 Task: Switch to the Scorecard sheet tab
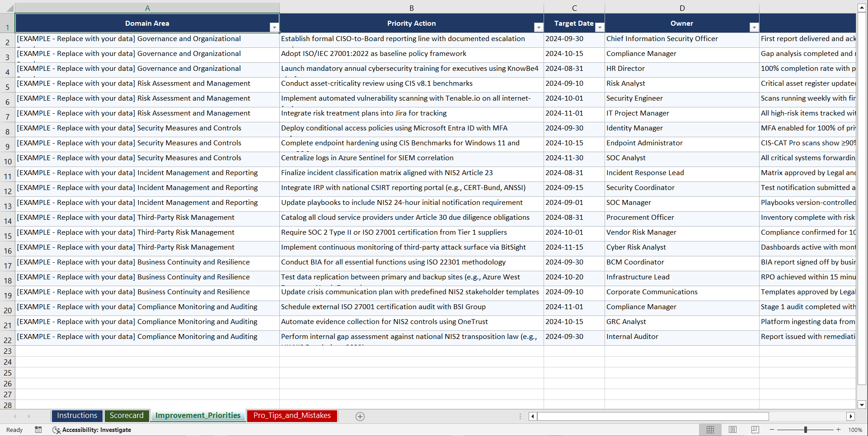[x=127, y=416]
